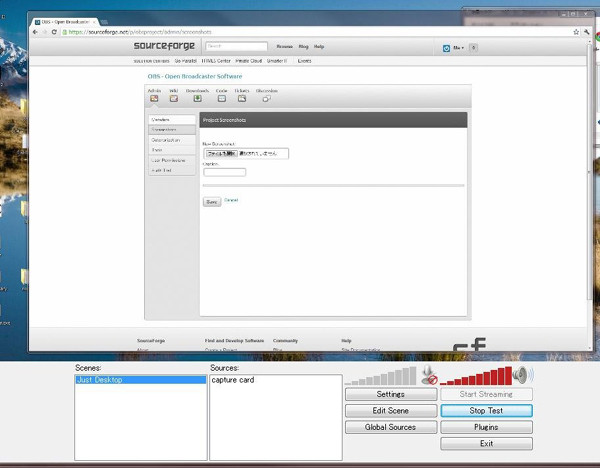Toggle the desktop speaker mute icon

(x=523, y=375)
